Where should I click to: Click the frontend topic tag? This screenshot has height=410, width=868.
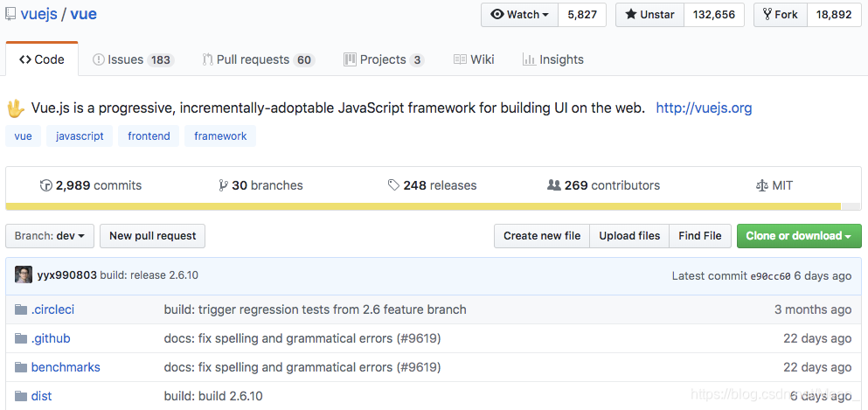(149, 136)
